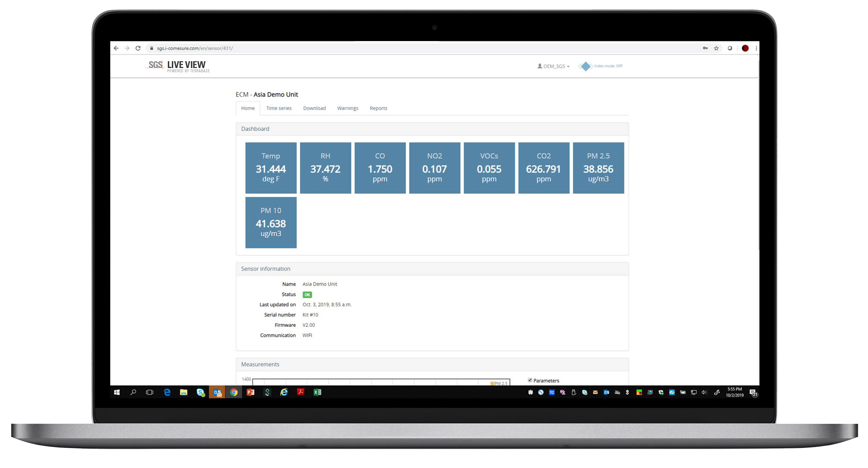Open the Download tab
Viewport: 868px width, 468px height.
pos(314,108)
